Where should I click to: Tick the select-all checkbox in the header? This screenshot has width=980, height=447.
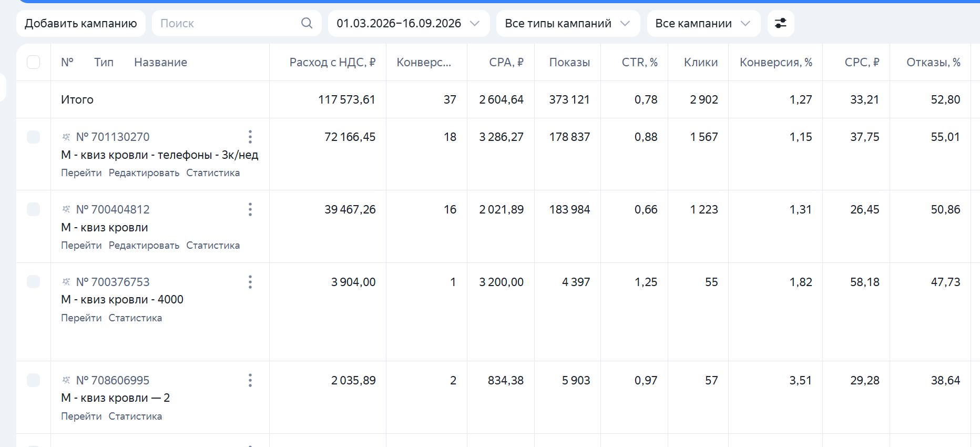pyautogui.click(x=33, y=62)
